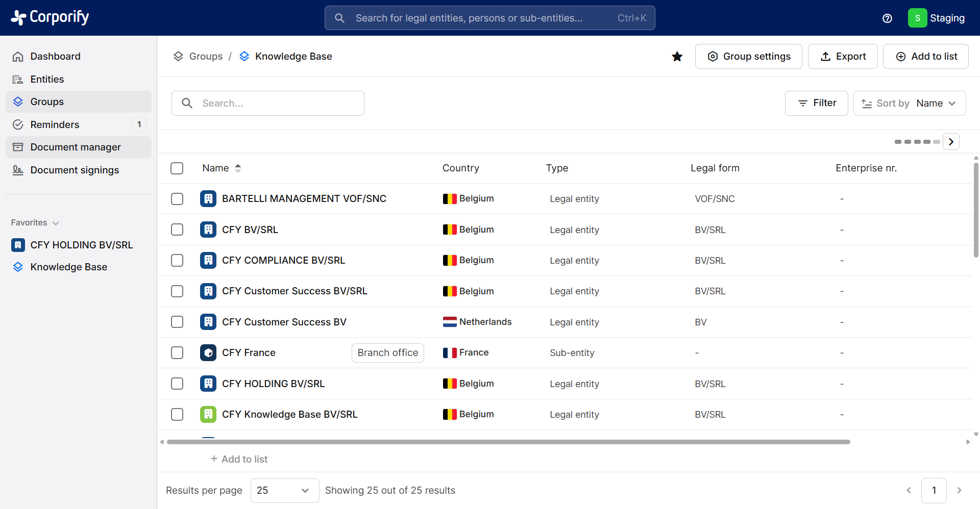The height and width of the screenshot is (509, 980).
Task: Open the results per page dropdown
Action: pos(284,491)
